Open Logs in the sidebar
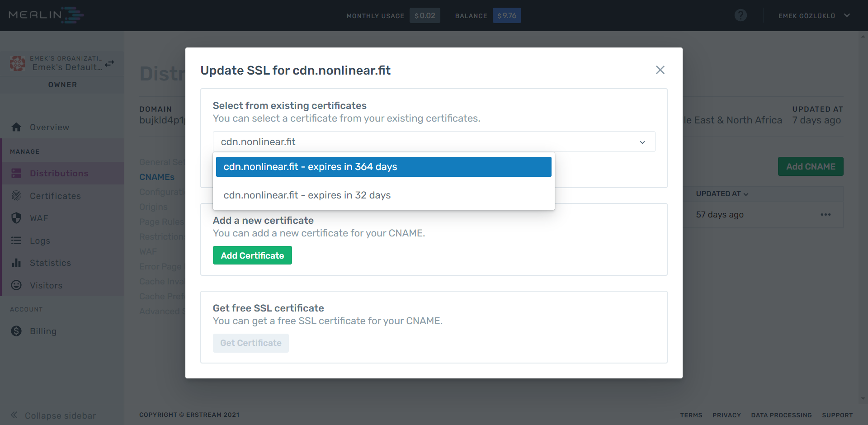This screenshot has height=425, width=868. pyautogui.click(x=40, y=241)
